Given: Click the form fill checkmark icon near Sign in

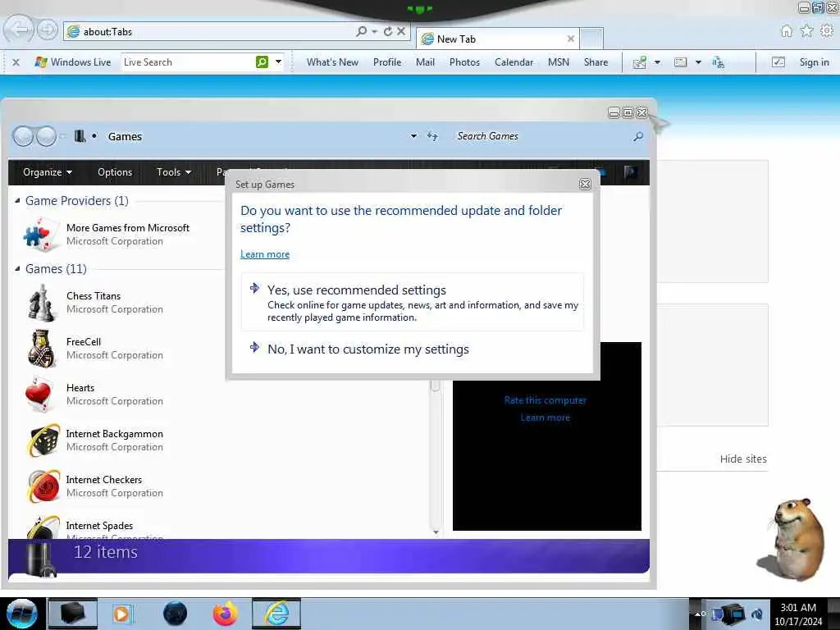Looking at the screenshot, I should pos(778,62).
